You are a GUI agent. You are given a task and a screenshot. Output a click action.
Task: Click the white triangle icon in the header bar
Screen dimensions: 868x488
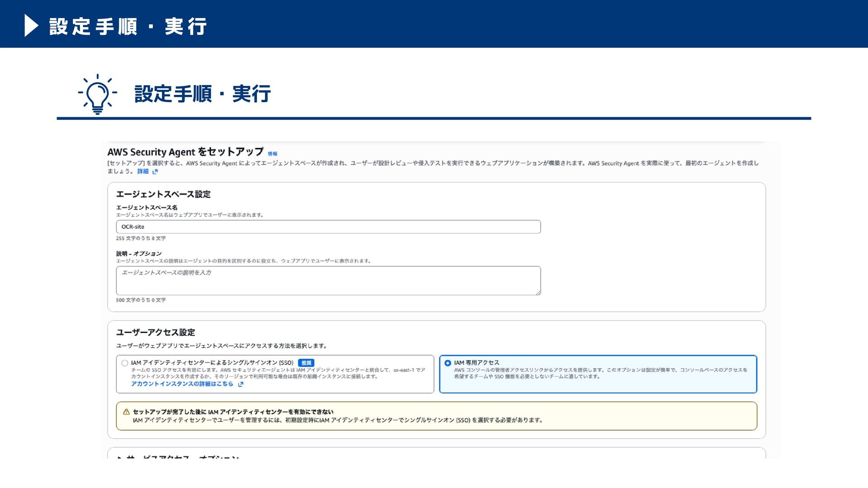tap(31, 25)
